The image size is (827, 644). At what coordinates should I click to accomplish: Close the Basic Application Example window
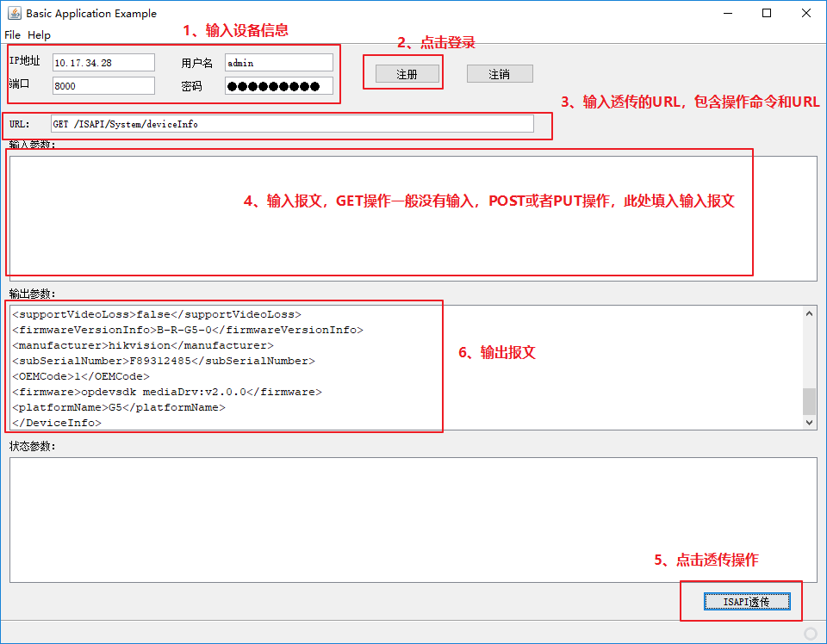click(x=806, y=13)
